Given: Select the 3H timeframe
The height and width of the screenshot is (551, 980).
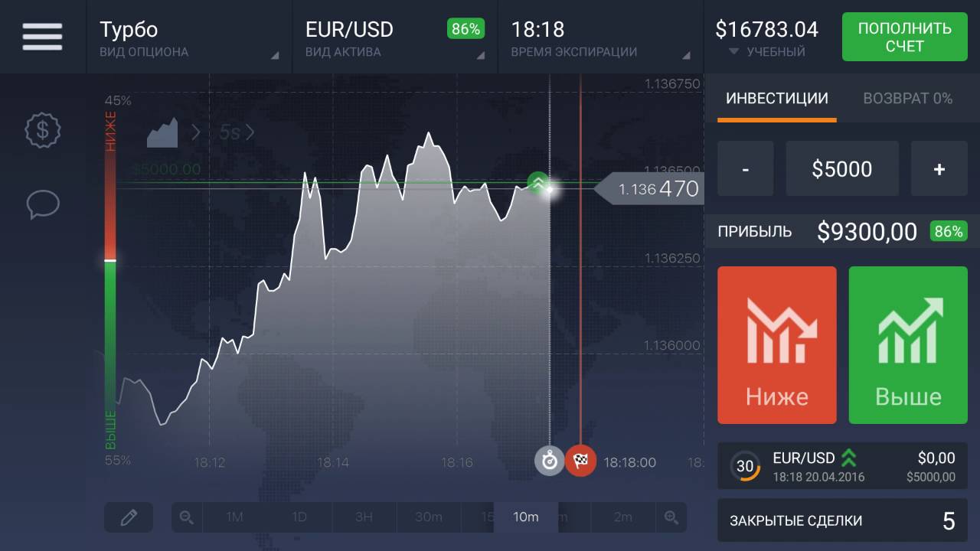Looking at the screenshot, I should coord(364,517).
